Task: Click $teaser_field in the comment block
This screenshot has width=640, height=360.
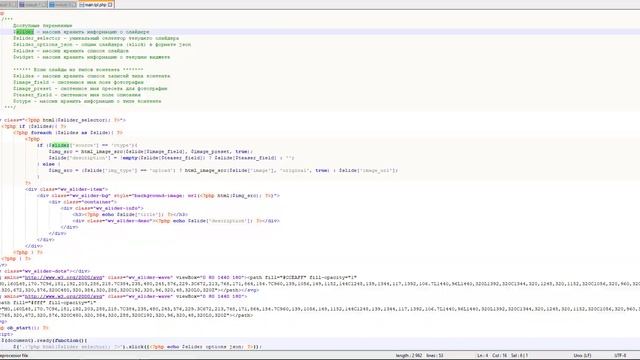Action: (x=32, y=95)
